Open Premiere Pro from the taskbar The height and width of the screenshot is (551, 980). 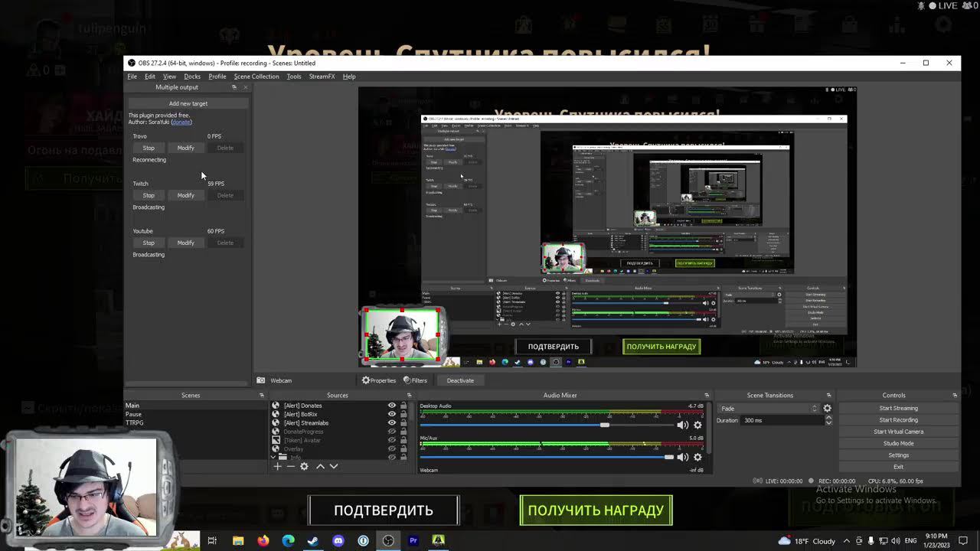[413, 540]
